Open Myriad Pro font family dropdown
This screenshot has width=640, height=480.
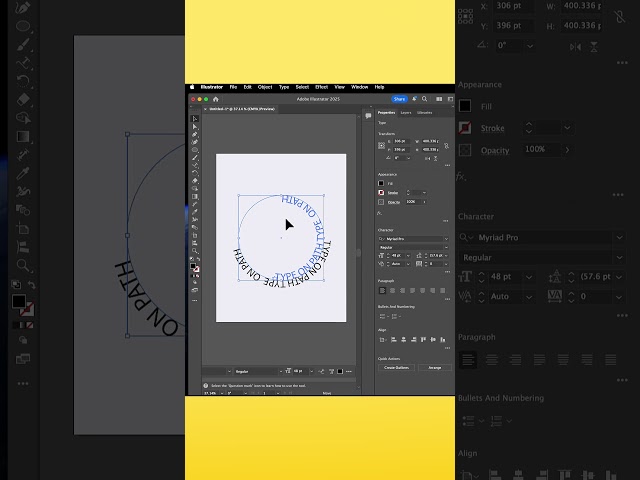pyautogui.click(x=446, y=239)
